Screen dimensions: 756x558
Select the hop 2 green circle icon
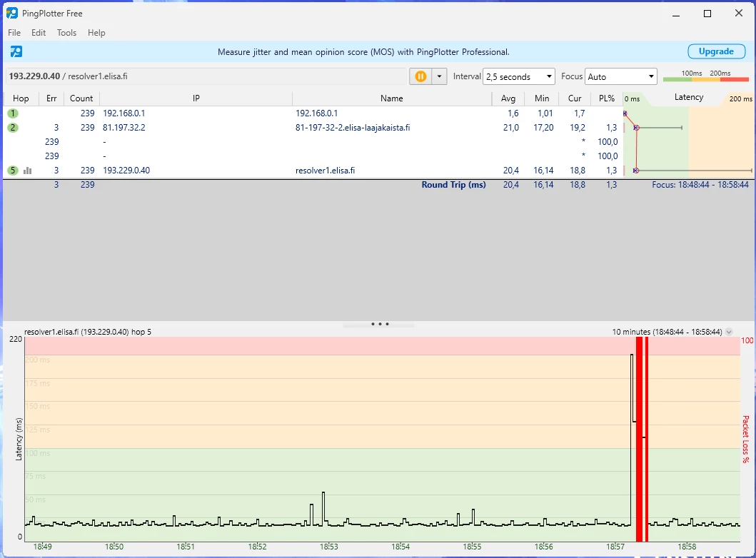[13, 128]
